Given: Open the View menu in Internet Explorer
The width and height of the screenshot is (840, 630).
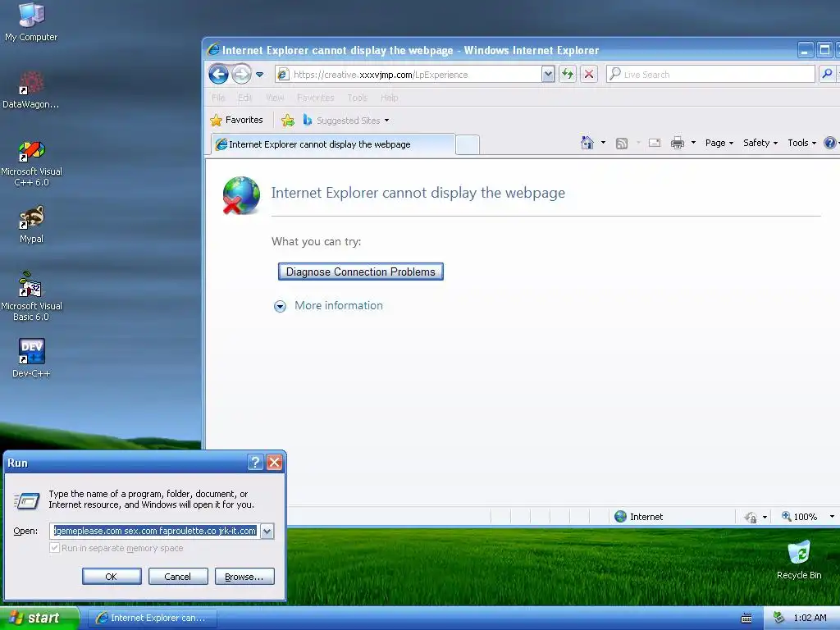Looking at the screenshot, I should pos(275,98).
